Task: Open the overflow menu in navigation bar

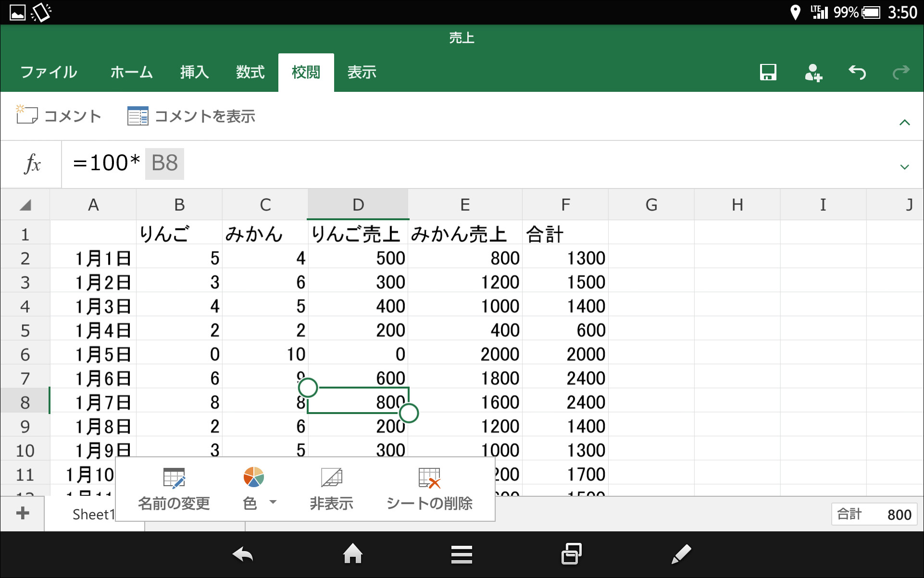Action: [461, 554]
